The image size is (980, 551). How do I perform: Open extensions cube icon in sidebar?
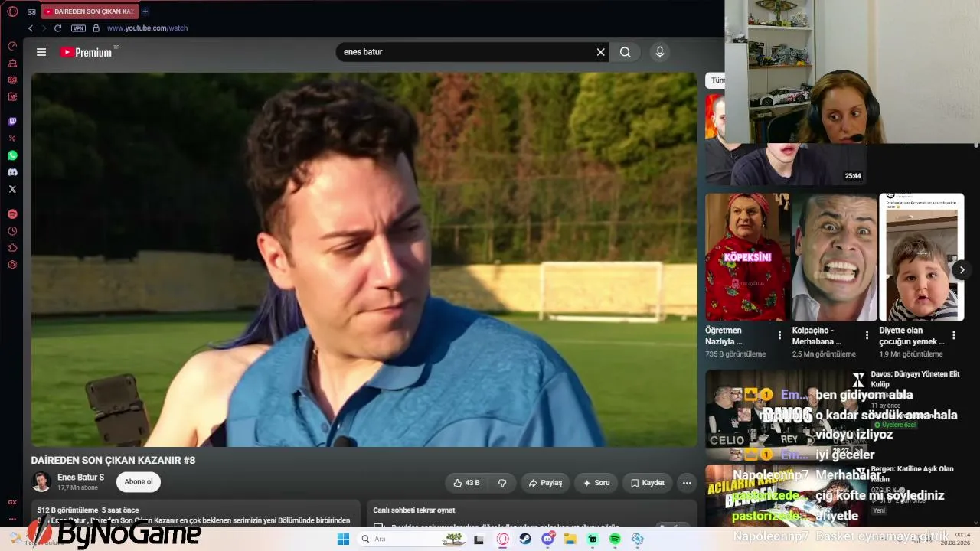point(12,248)
